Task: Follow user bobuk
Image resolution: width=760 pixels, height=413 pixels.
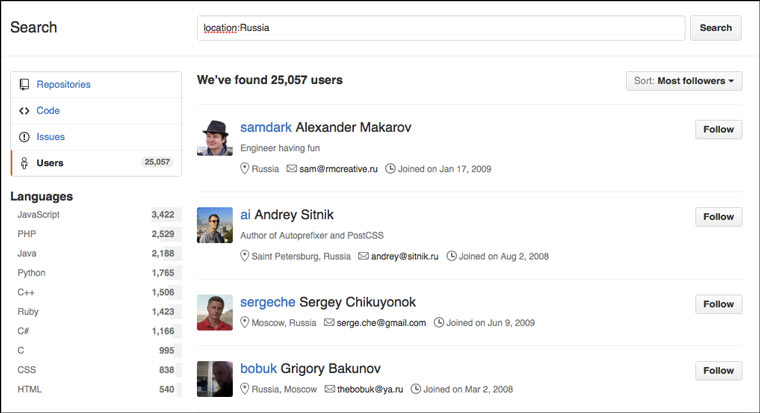Action: [718, 370]
